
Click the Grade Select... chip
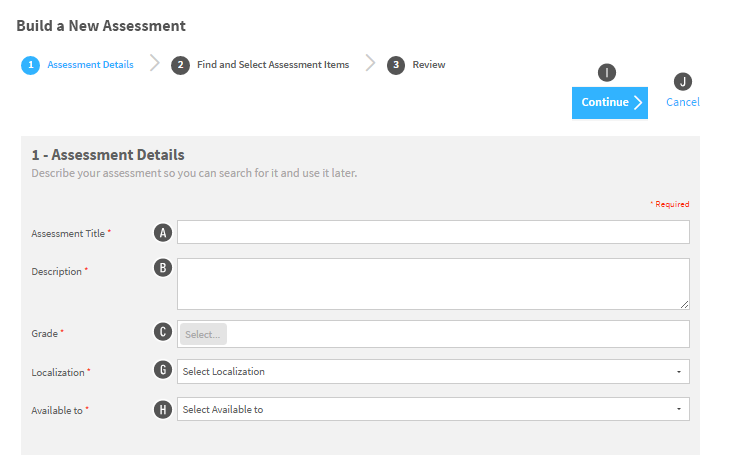pyautogui.click(x=203, y=334)
